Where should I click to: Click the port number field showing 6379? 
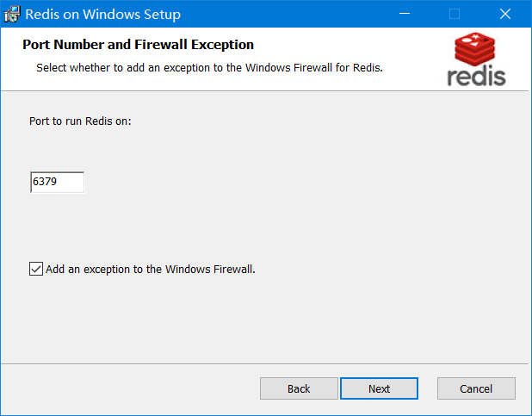click(57, 183)
